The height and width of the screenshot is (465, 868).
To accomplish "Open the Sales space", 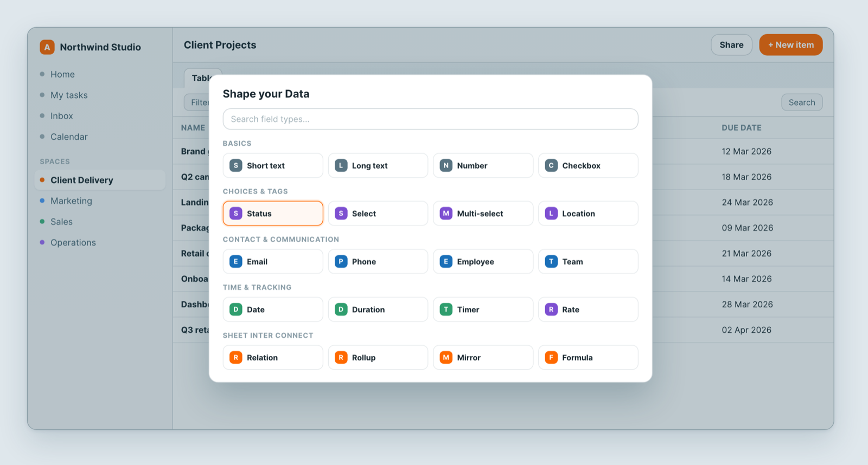I will click(x=61, y=222).
